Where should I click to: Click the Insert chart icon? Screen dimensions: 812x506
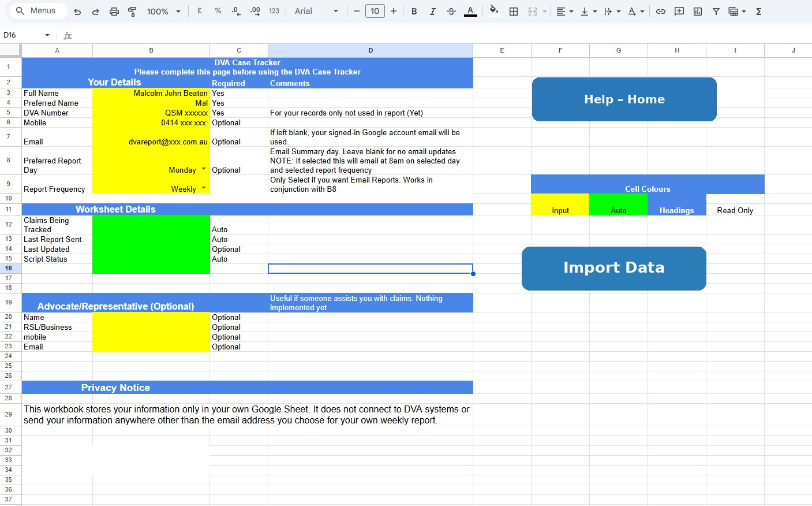click(698, 11)
